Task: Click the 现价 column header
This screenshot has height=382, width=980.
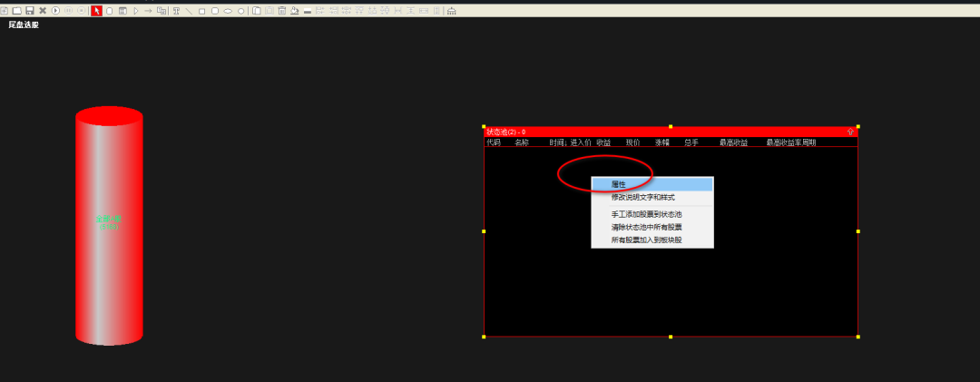Action: pos(632,142)
